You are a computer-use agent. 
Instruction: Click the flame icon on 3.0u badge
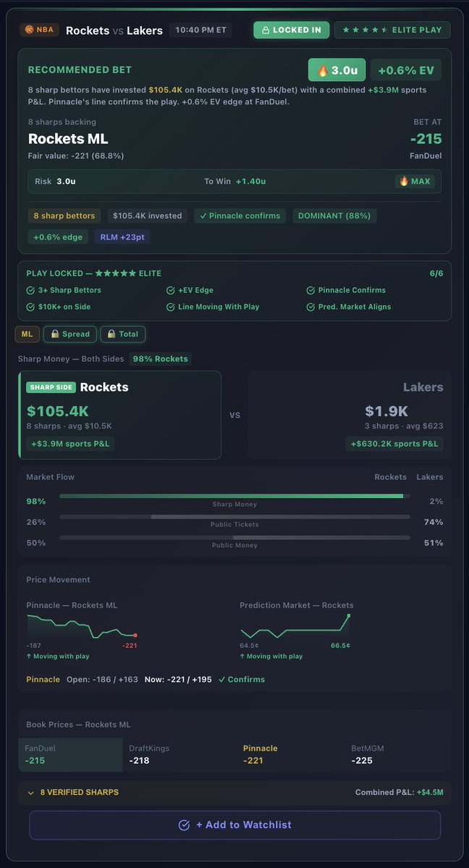[x=323, y=70]
